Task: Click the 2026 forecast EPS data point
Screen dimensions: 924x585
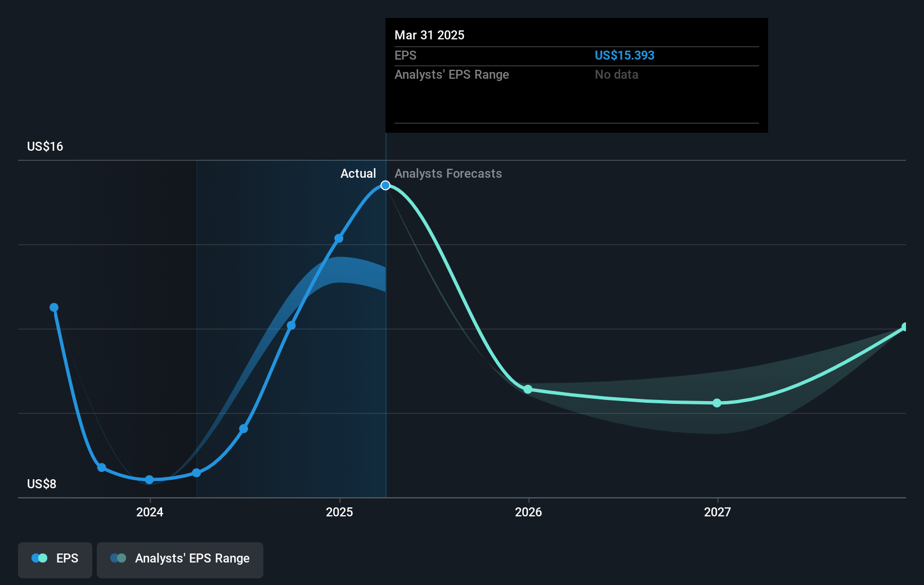Action: pos(528,389)
